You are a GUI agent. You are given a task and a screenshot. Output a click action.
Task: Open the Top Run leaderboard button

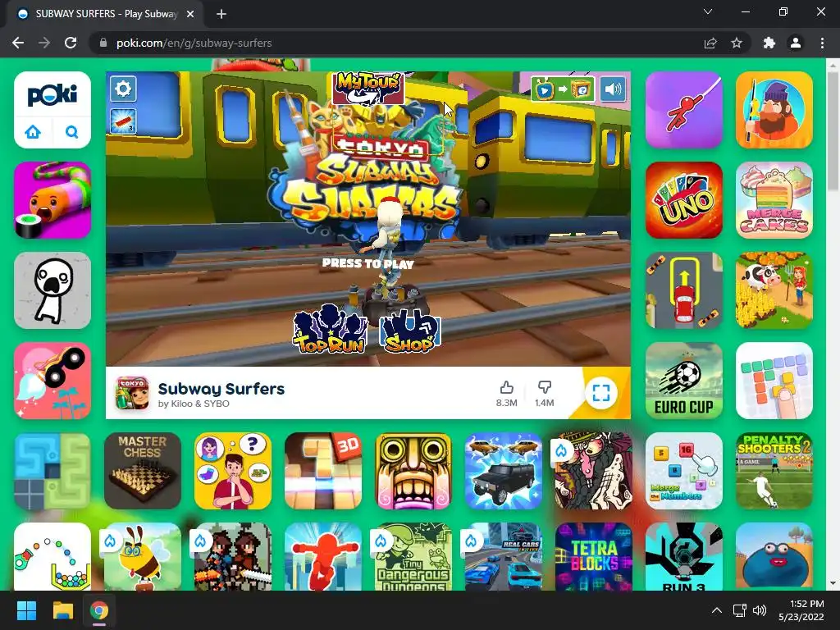[x=330, y=328]
